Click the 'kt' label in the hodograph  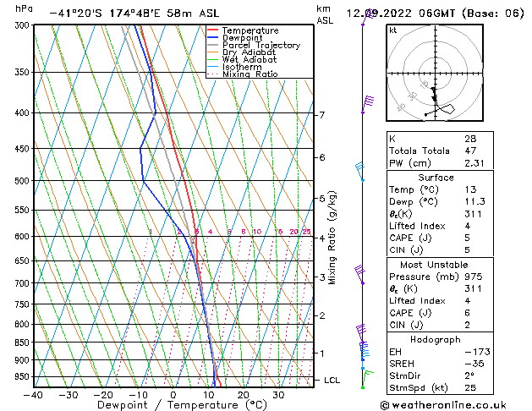click(393, 30)
